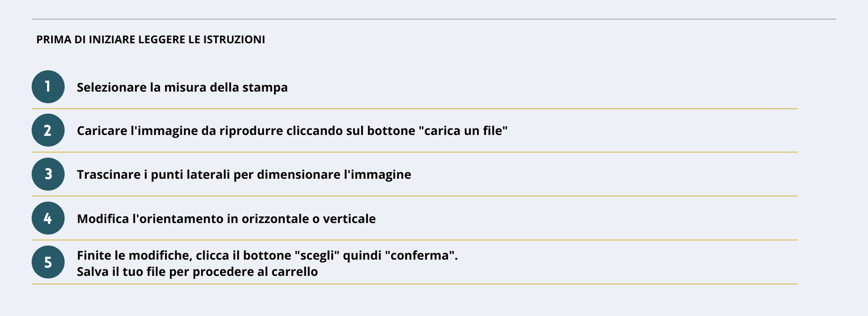Click the number 3 step circle
Screen dimensions: 868x316
pos(48,174)
